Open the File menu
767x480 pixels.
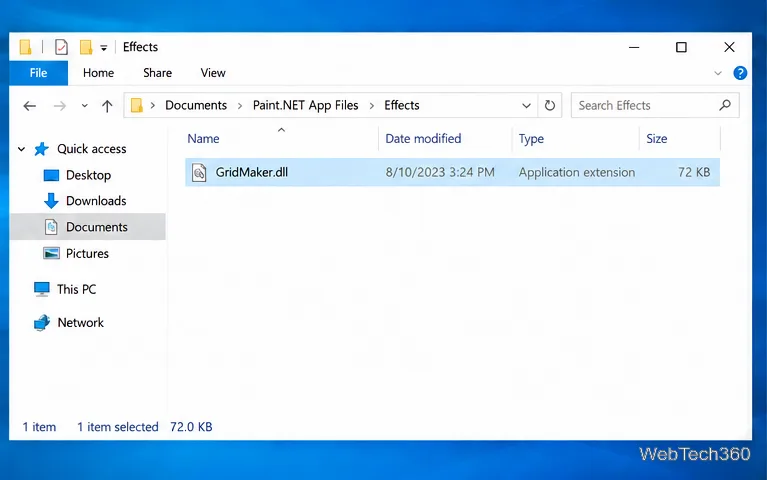[x=38, y=73]
